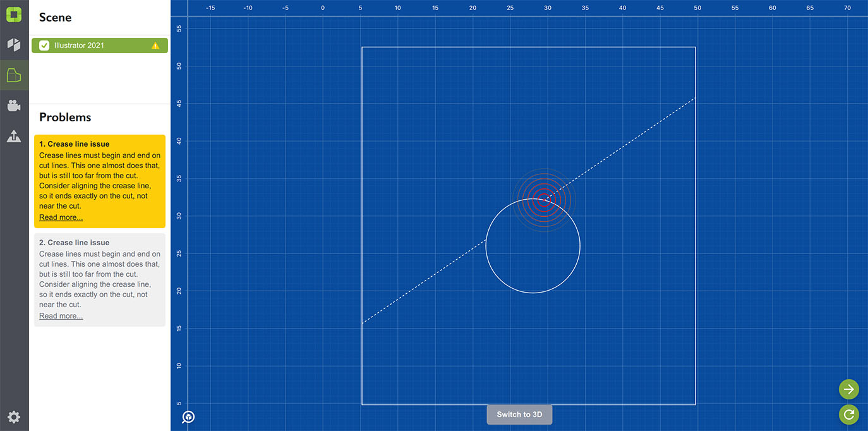Click the green Origami app logo

click(x=14, y=14)
